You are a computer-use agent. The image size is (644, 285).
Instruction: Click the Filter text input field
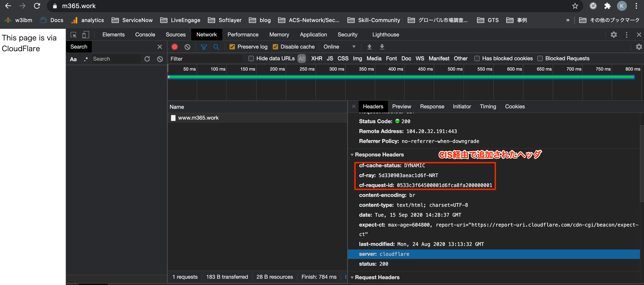tap(205, 59)
